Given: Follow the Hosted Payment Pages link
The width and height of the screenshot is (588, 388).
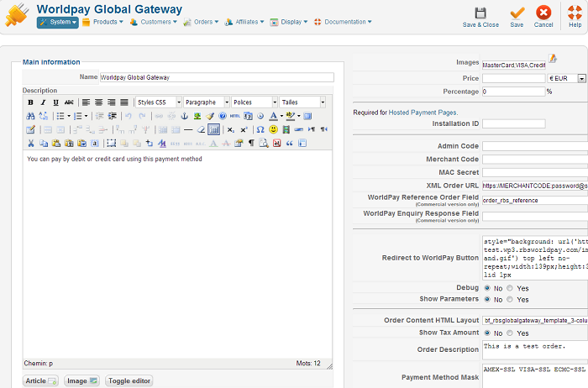Looking at the screenshot, I should point(423,113).
